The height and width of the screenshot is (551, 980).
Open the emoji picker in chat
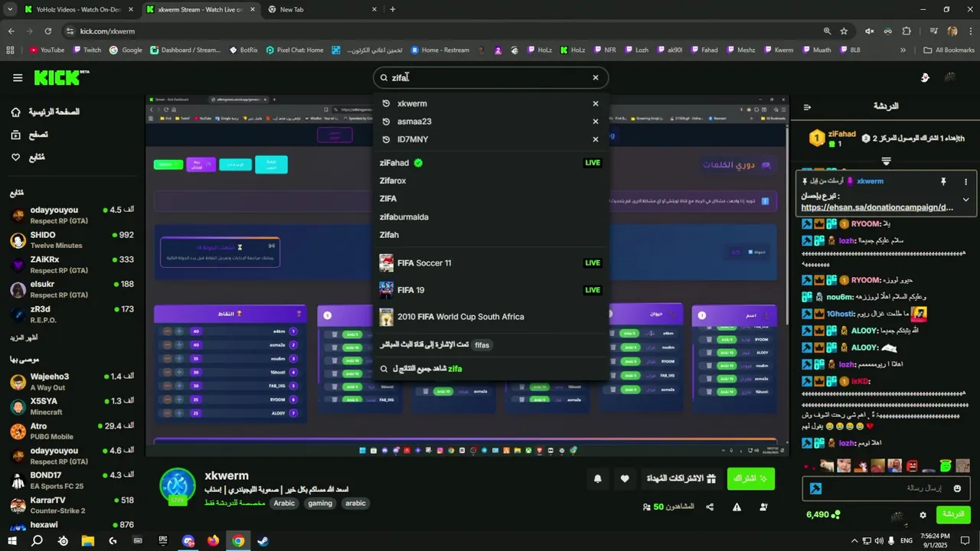pos(957,488)
